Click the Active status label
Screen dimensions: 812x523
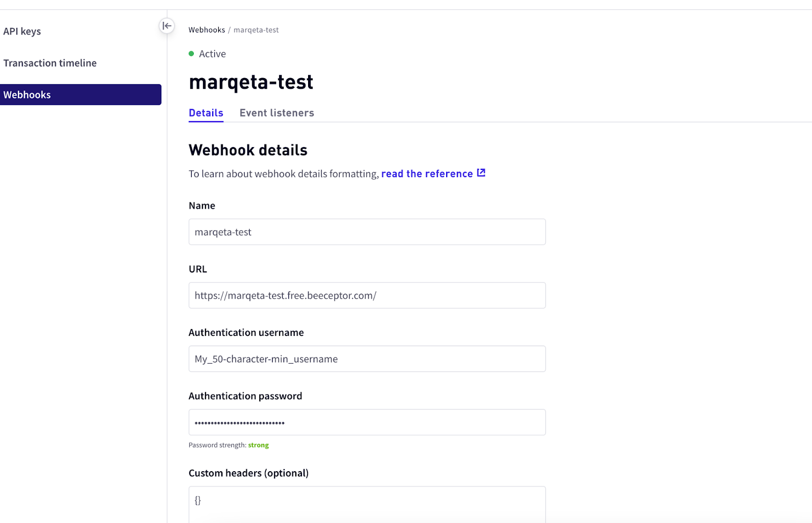pos(212,54)
